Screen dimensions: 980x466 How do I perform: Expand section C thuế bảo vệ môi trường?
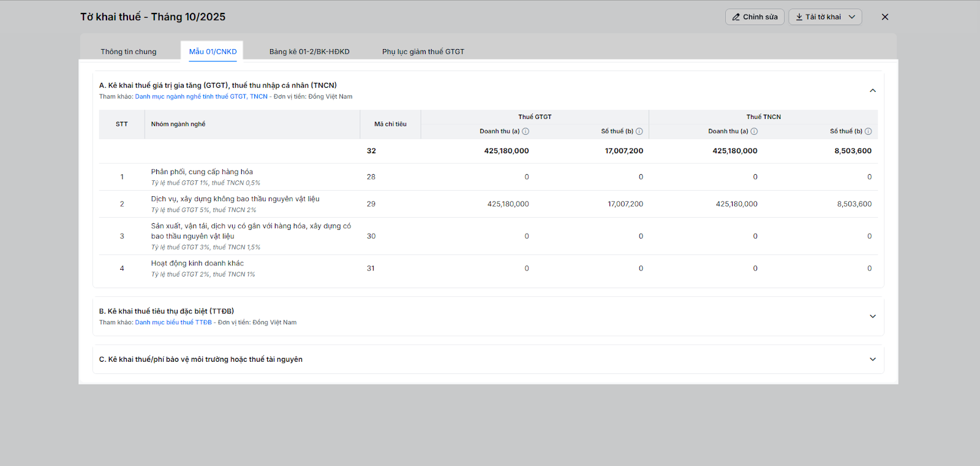(873, 359)
